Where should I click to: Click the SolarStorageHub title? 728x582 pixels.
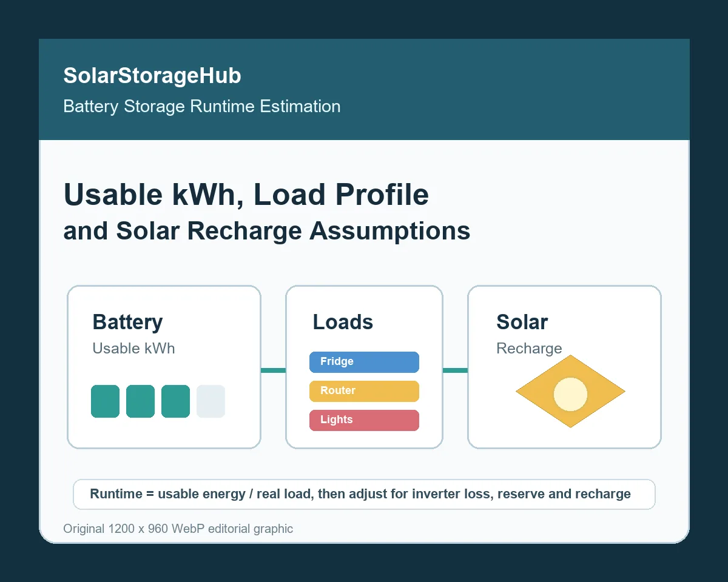coord(152,76)
